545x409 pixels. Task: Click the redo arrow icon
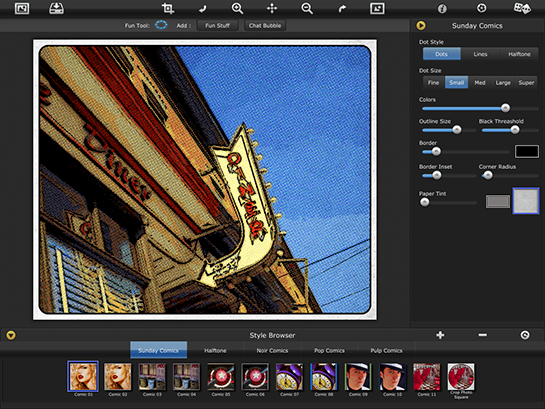coord(342,9)
